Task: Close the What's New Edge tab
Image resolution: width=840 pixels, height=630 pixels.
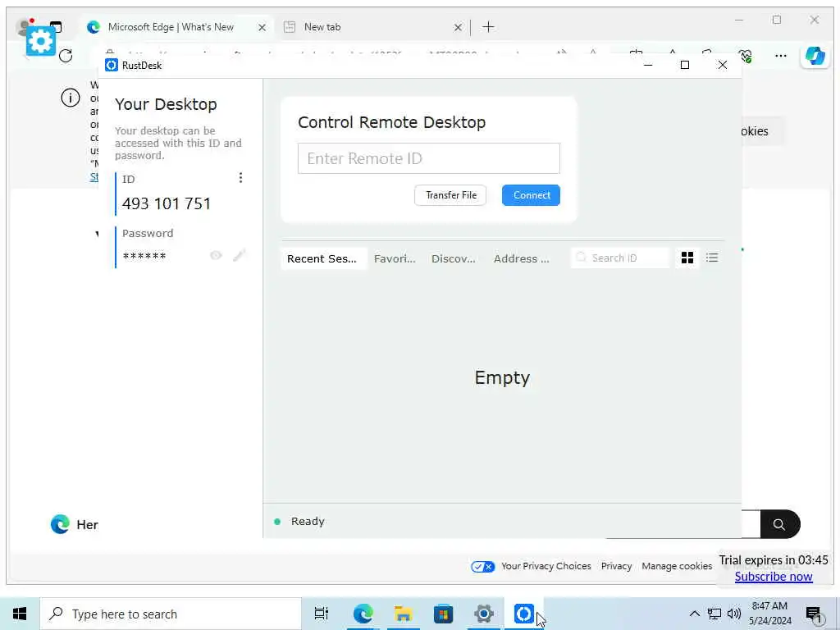Action: pyautogui.click(x=262, y=27)
